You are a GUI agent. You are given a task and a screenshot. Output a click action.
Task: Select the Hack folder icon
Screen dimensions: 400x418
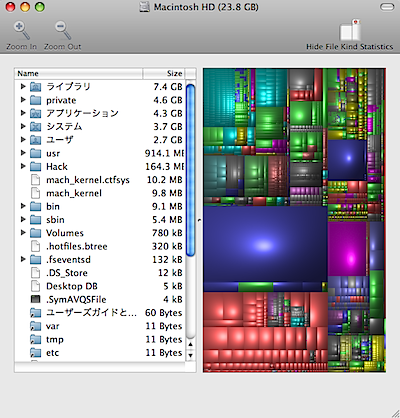point(35,167)
